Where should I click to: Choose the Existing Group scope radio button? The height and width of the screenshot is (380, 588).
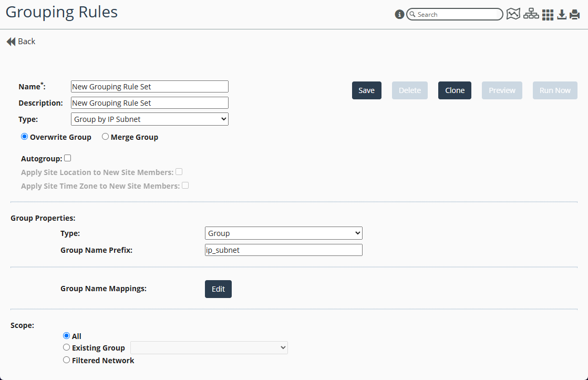tap(66, 347)
